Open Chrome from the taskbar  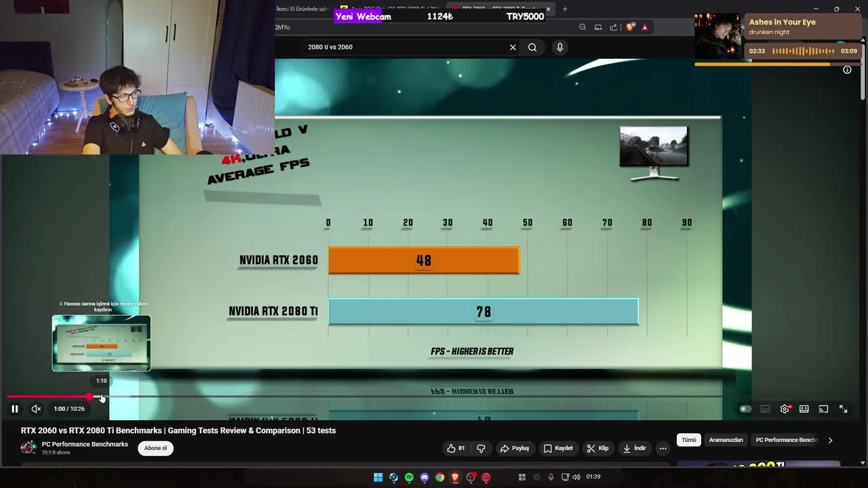[x=439, y=477]
